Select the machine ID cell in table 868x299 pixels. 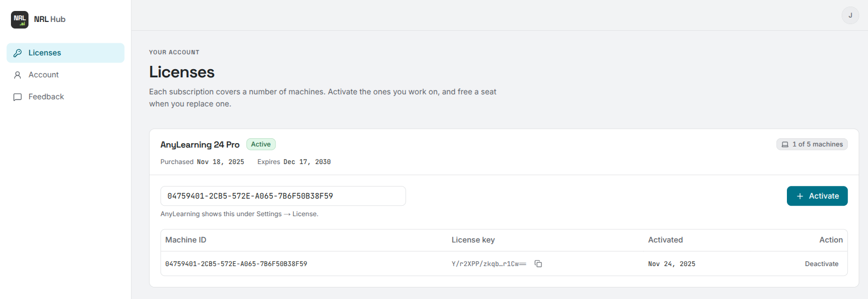(236, 264)
